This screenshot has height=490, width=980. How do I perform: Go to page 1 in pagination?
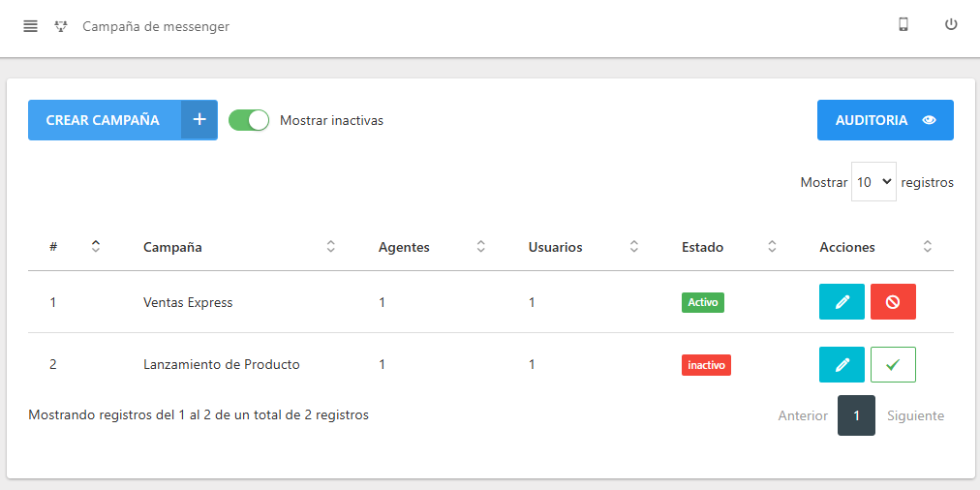pyautogui.click(x=856, y=415)
